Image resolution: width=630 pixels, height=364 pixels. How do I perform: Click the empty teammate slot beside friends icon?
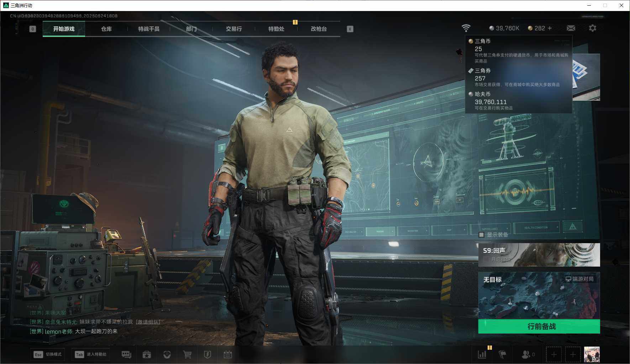click(554, 354)
